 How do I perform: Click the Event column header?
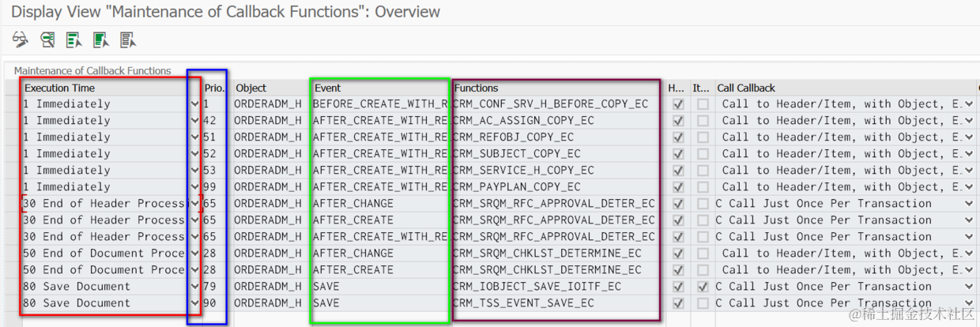click(x=381, y=88)
